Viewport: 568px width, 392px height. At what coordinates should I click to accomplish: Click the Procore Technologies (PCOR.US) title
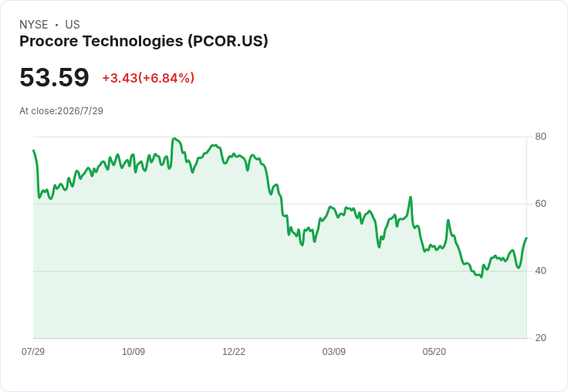pyautogui.click(x=144, y=41)
